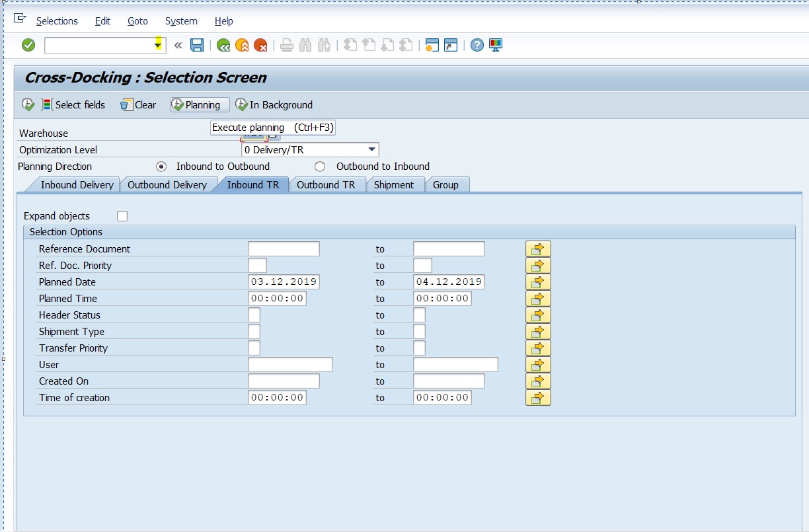This screenshot has width=809, height=532.
Task: Click the Transfer Priority to field
Action: 419,348
